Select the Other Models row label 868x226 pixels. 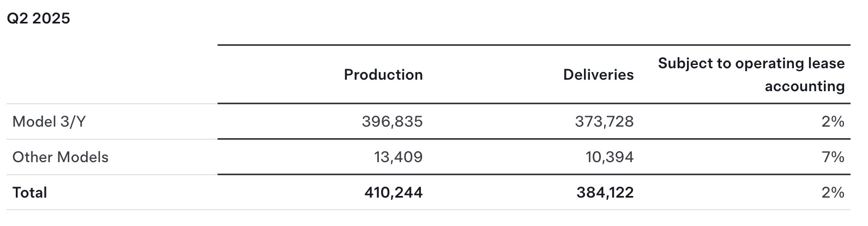[x=61, y=157]
